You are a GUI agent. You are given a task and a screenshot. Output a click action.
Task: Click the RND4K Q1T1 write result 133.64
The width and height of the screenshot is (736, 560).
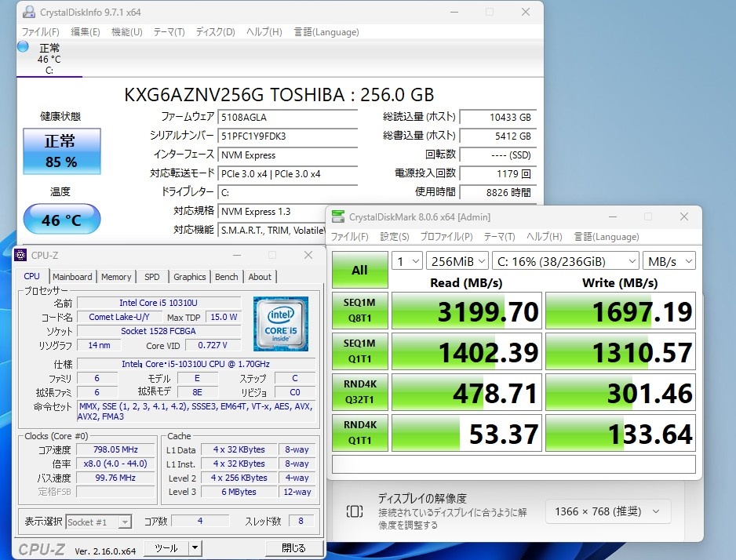pos(621,434)
